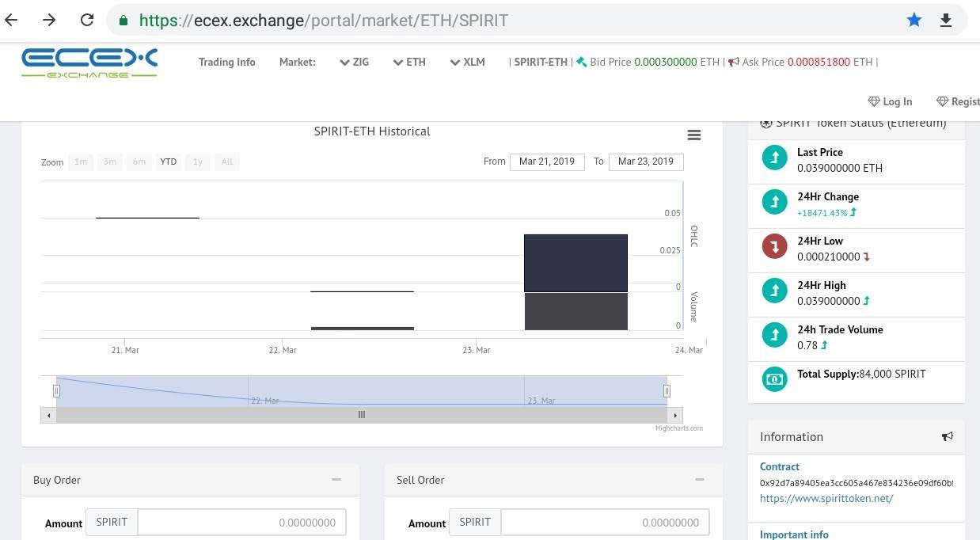Viewport: 980px width, 540px height.
Task: Click the 24Hr Low red down-arrow icon
Action: coord(774,246)
